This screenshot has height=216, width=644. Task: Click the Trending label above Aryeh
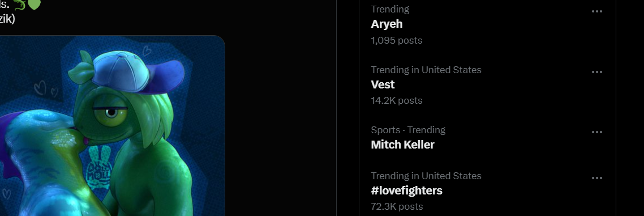point(390,9)
